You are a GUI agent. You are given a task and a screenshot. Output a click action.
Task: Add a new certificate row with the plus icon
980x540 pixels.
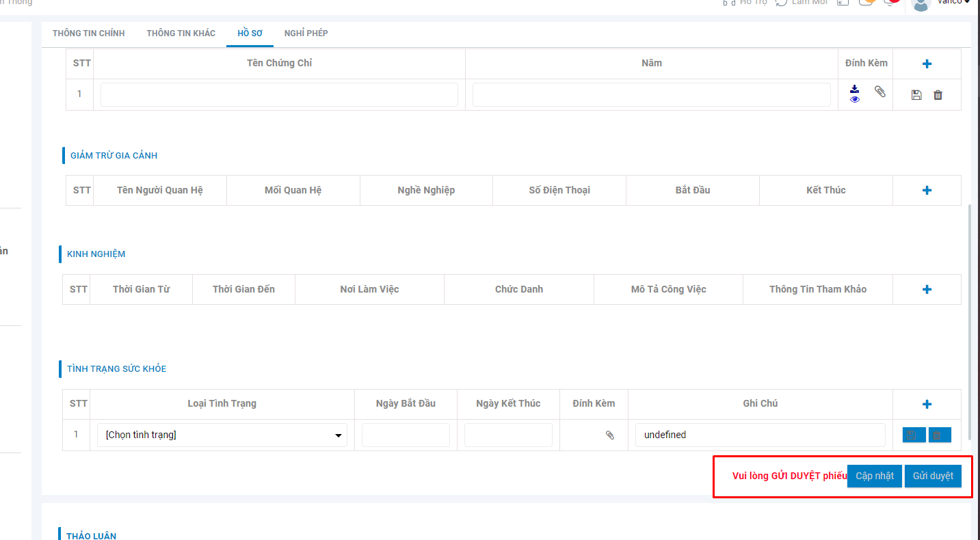[x=927, y=64]
